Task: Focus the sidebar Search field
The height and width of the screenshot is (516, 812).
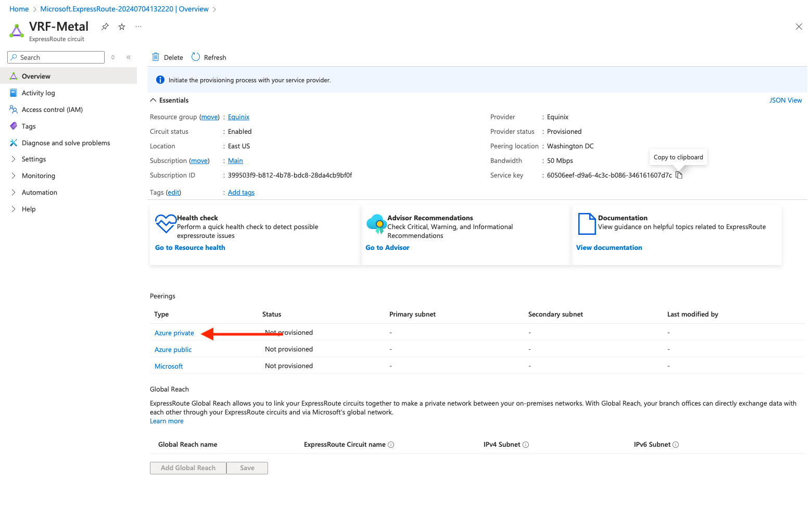Action: point(56,57)
